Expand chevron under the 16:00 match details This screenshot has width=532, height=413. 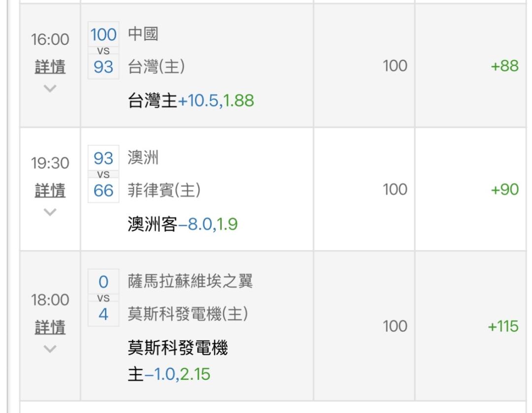tap(50, 88)
